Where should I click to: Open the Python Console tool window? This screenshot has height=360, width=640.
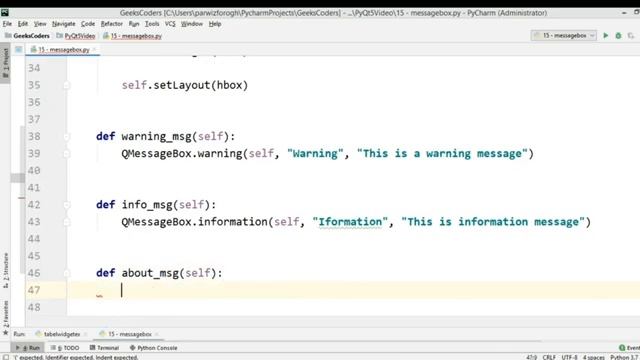pos(153,348)
